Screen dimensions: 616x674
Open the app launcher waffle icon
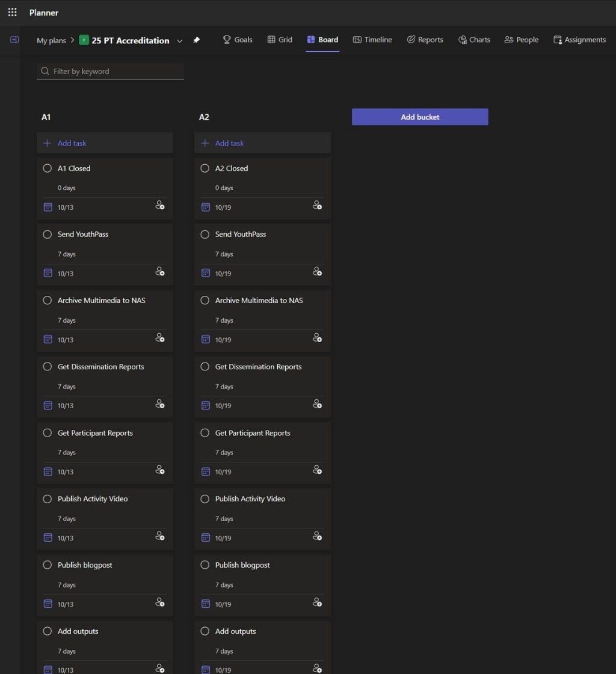[x=12, y=13]
